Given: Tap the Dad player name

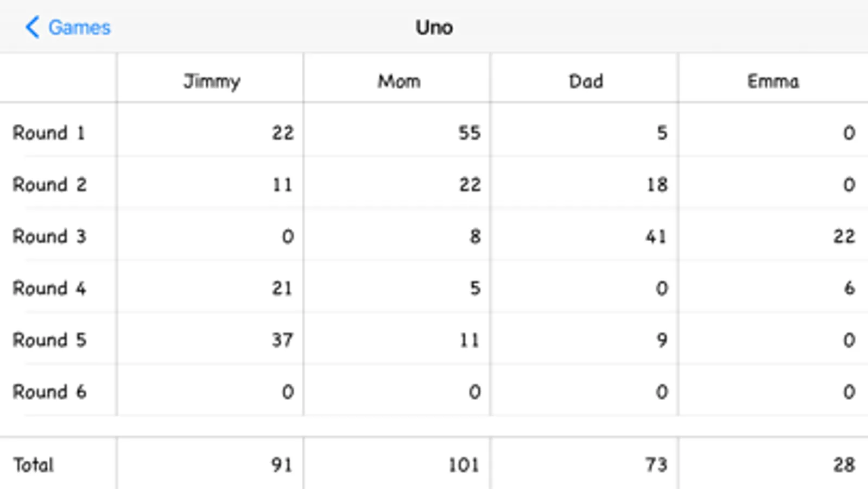Looking at the screenshot, I should (x=586, y=81).
